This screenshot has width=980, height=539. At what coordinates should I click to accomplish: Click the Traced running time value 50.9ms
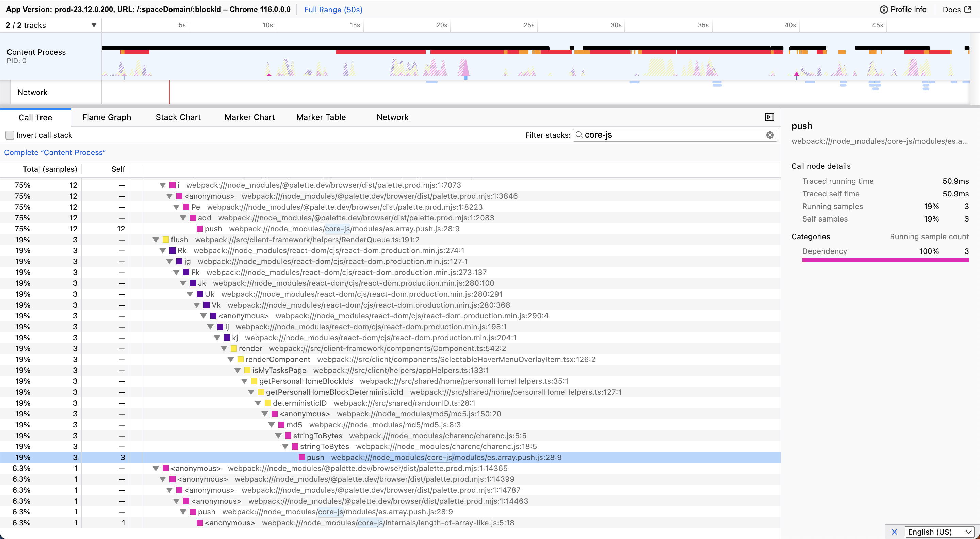pos(955,181)
